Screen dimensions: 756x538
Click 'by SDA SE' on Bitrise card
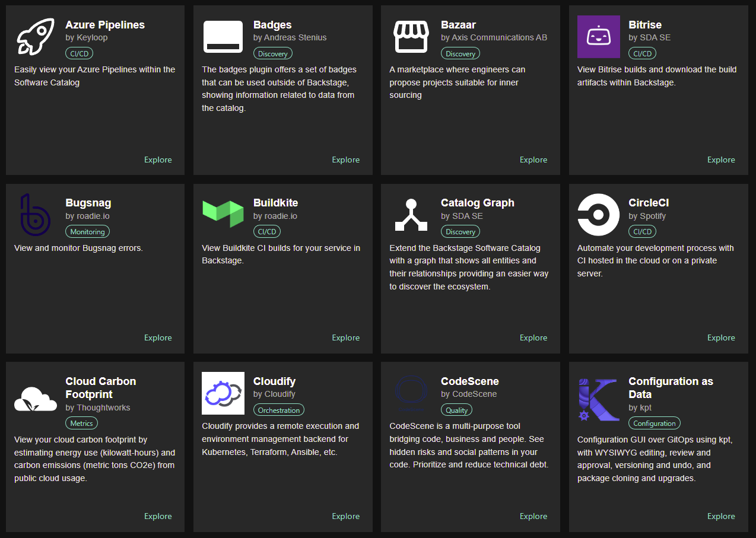coord(650,37)
